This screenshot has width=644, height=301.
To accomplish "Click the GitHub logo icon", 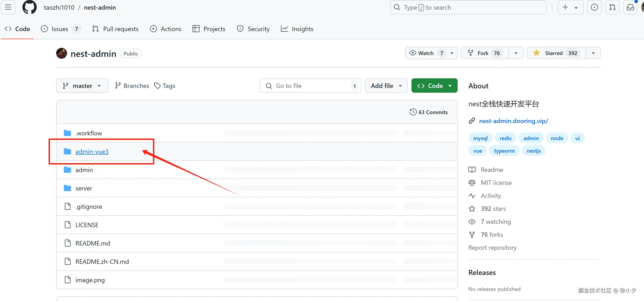I will 30,7.
